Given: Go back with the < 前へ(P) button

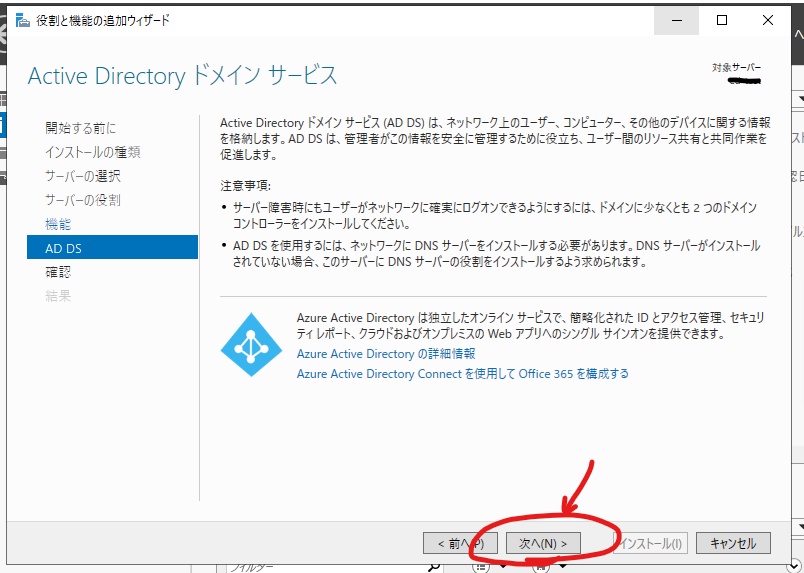Looking at the screenshot, I should click(x=460, y=543).
